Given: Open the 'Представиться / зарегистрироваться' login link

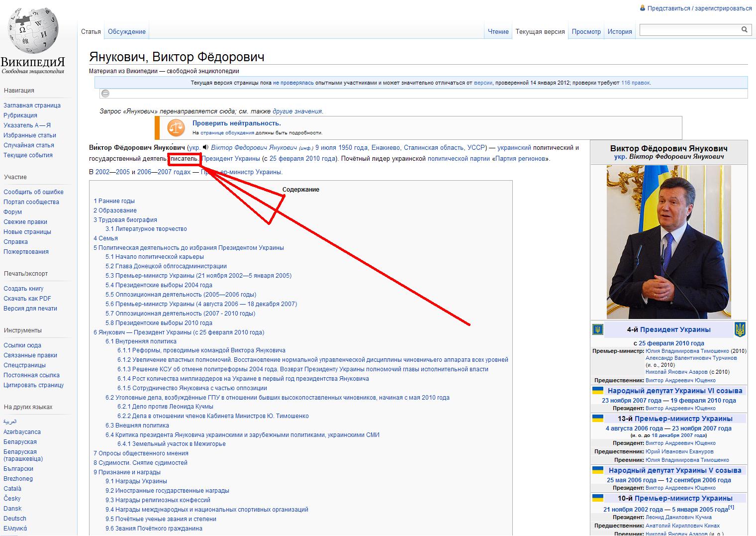Looking at the screenshot, I should (x=700, y=8).
